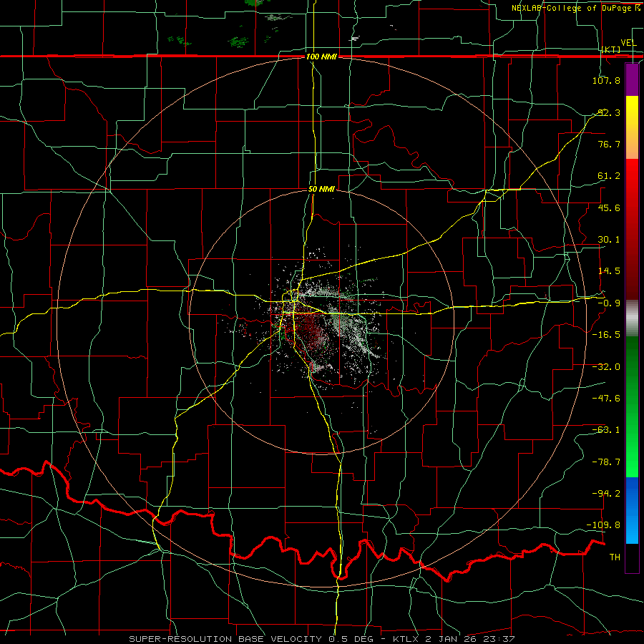Select the 92.3 value on velocity scale
644x644 pixels.
pyautogui.click(x=608, y=112)
